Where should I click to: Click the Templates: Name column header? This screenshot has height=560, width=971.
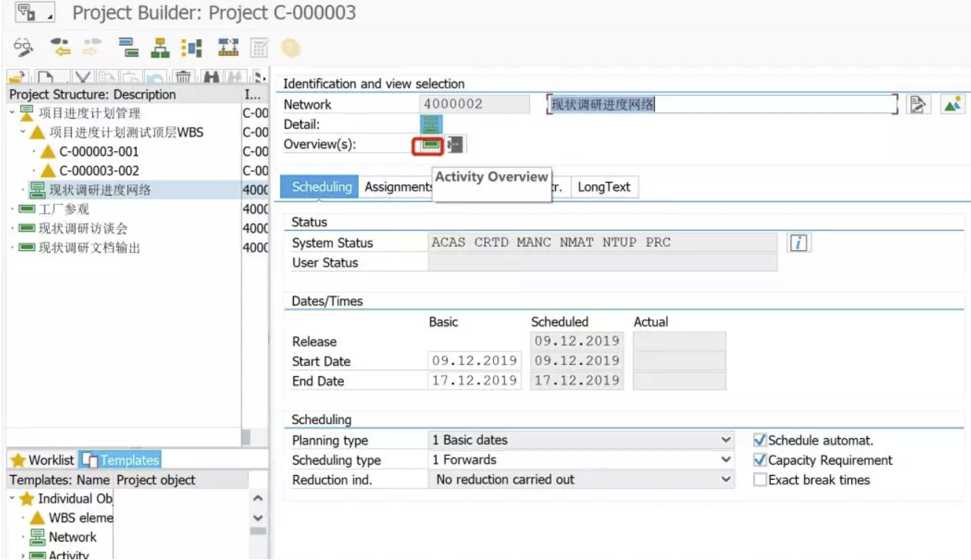click(x=59, y=480)
